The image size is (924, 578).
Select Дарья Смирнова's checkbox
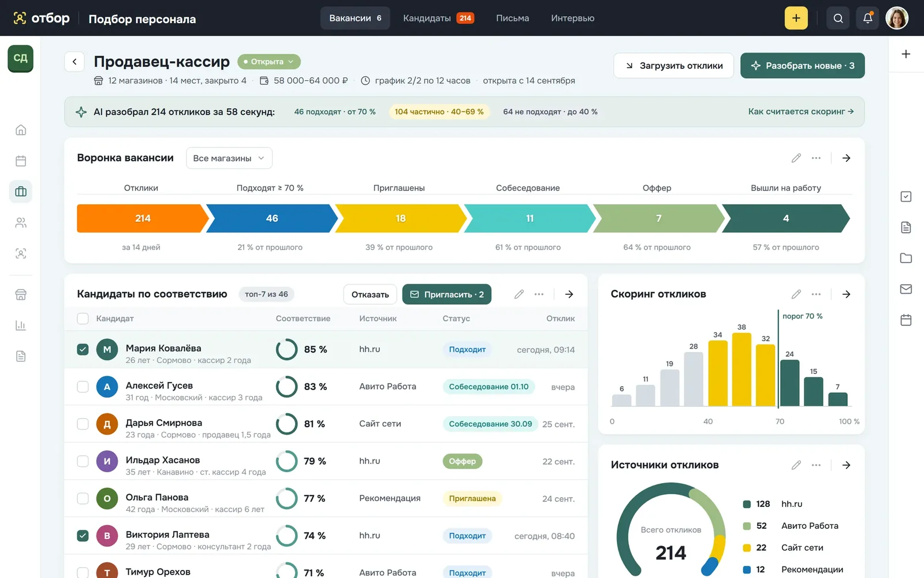point(83,424)
